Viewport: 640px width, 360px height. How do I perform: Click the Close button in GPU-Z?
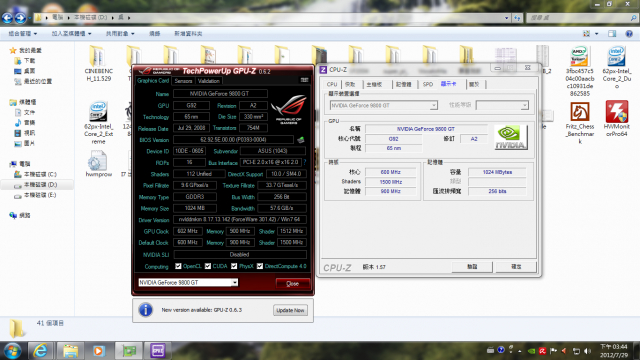click(292, 283)
